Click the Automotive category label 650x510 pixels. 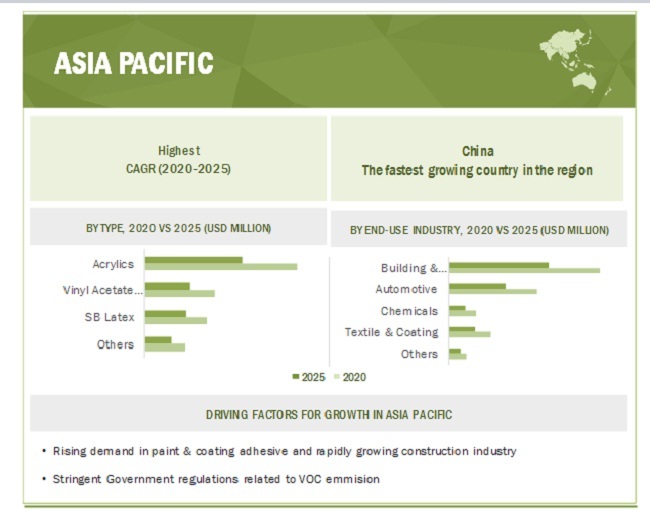point(406,289)
